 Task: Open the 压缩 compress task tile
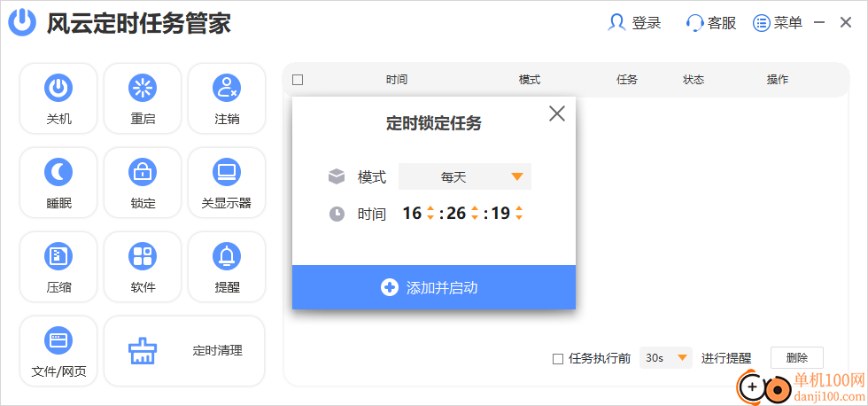point(58,267)
